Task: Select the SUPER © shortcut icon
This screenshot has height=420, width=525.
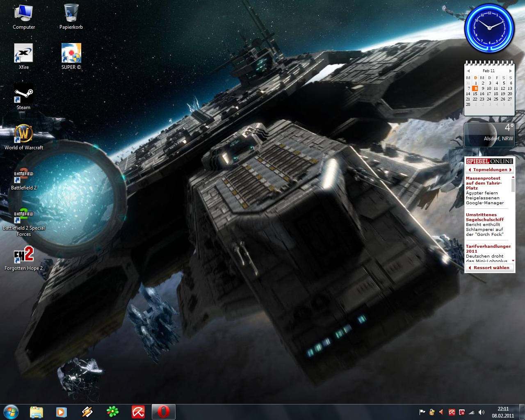Action: (71, 57)
